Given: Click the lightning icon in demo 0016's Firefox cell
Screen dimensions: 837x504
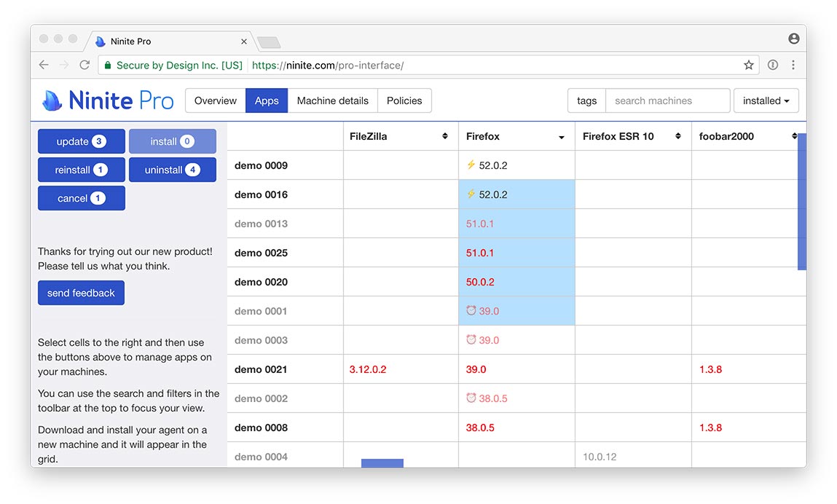Looking at the screenshot, I should tap(471, 194).
